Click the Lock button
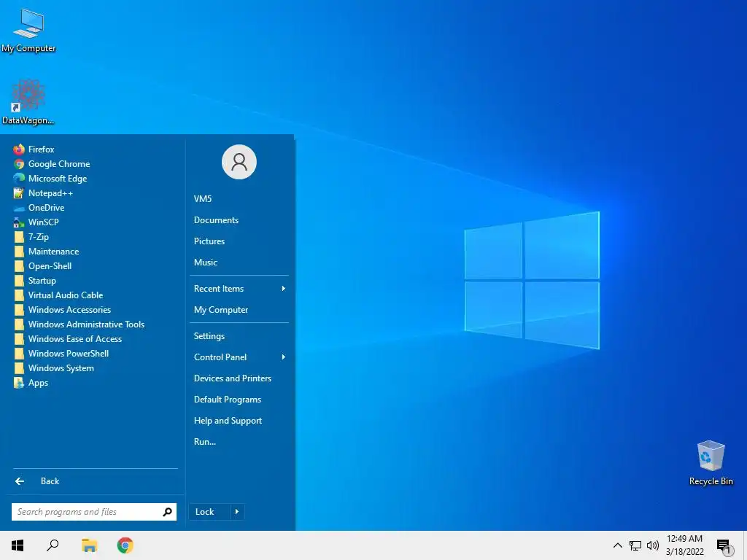Image resolution: width=747 pixels, height=560 pixels. (x=209, y=512)
